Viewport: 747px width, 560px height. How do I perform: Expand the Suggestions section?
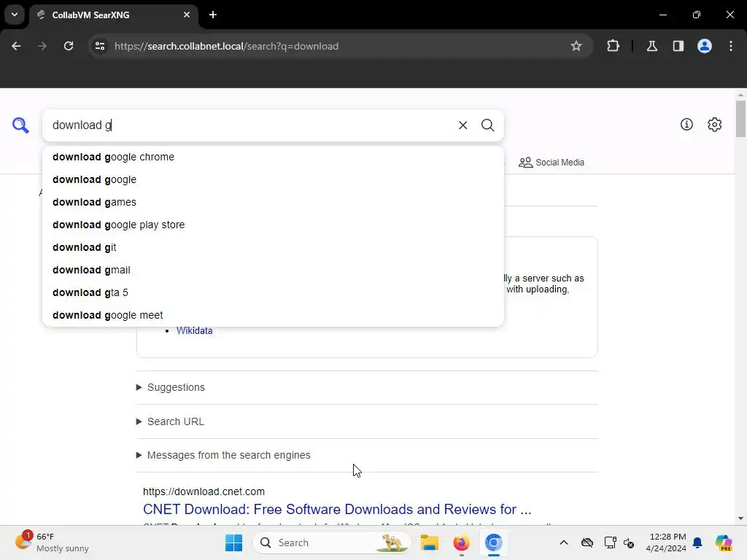coord(171,387)
